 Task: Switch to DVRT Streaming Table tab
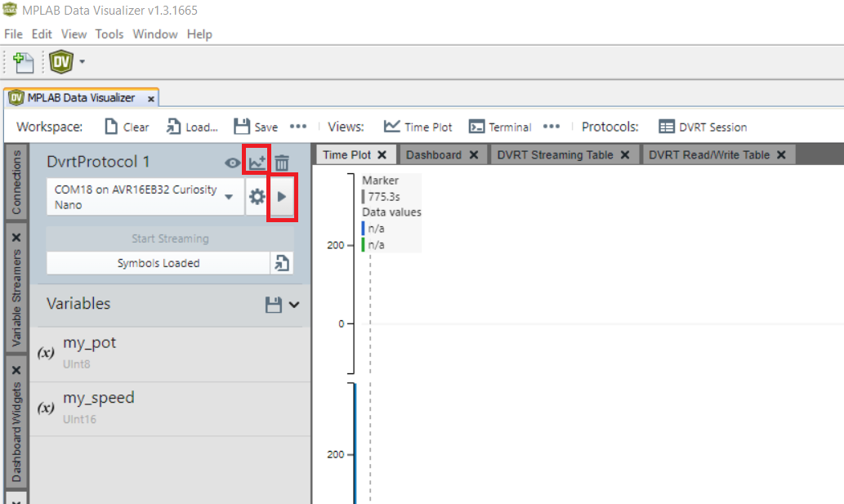click(x=555, y=155)
